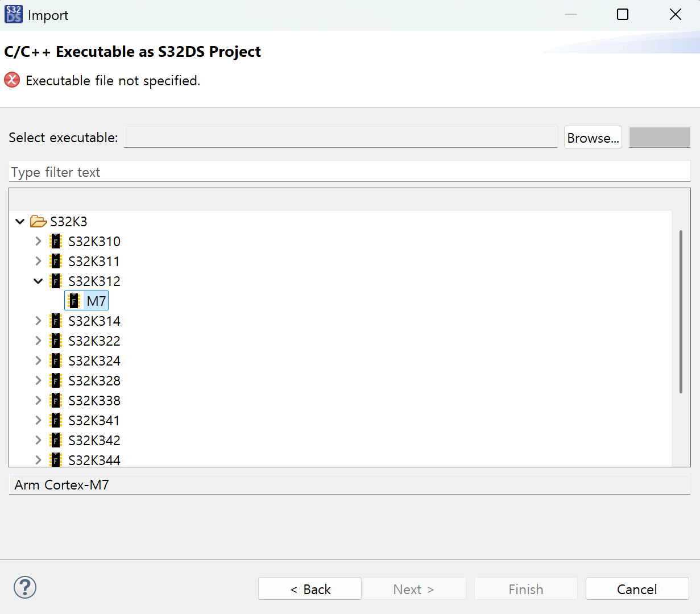The height and width of the screenshot is (614, 700).
Task: Collapse the S32K3 folder node
Action: [x=20, y=221]
